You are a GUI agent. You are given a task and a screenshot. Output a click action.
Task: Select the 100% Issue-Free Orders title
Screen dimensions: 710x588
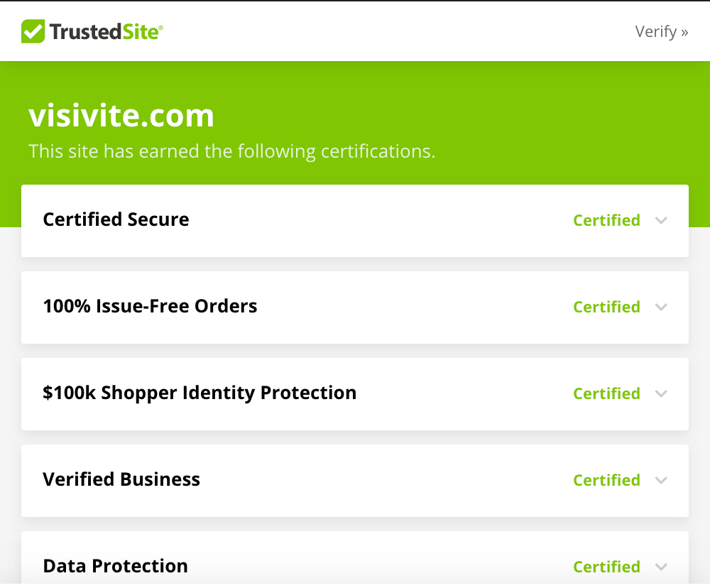(x=150, y=306)
